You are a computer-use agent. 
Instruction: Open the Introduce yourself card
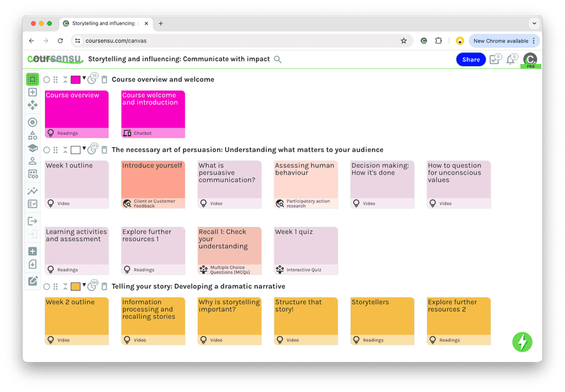click(153, 184)
